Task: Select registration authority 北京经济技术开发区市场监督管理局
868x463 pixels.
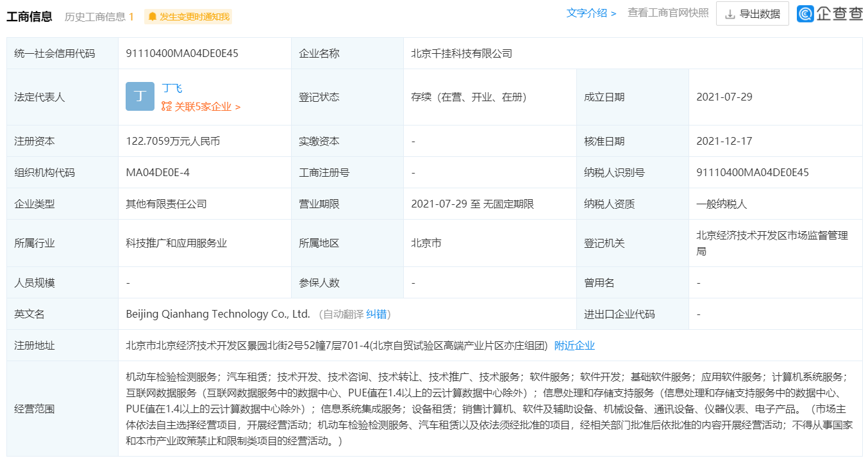Action: tap(772, 243)
